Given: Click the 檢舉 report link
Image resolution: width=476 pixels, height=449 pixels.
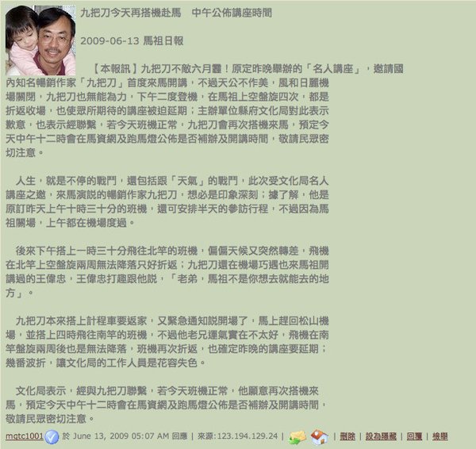Looking at the screenshot, I should click(440, 436).
